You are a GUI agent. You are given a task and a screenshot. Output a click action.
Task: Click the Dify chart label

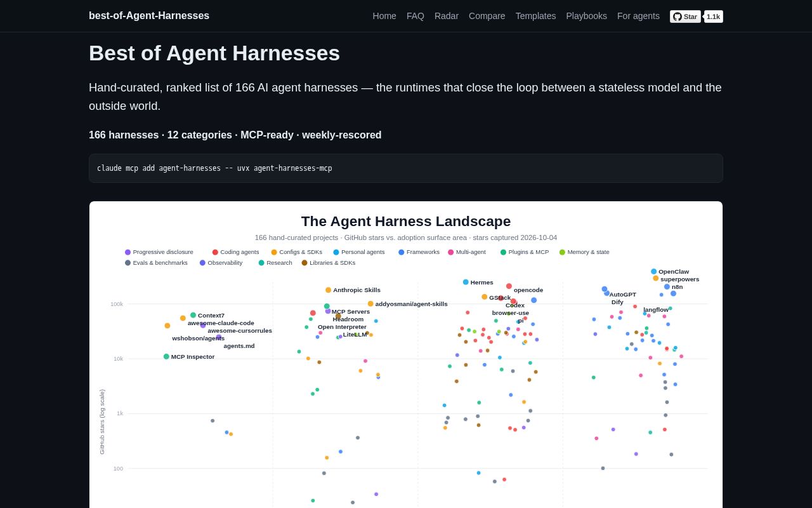617,302
